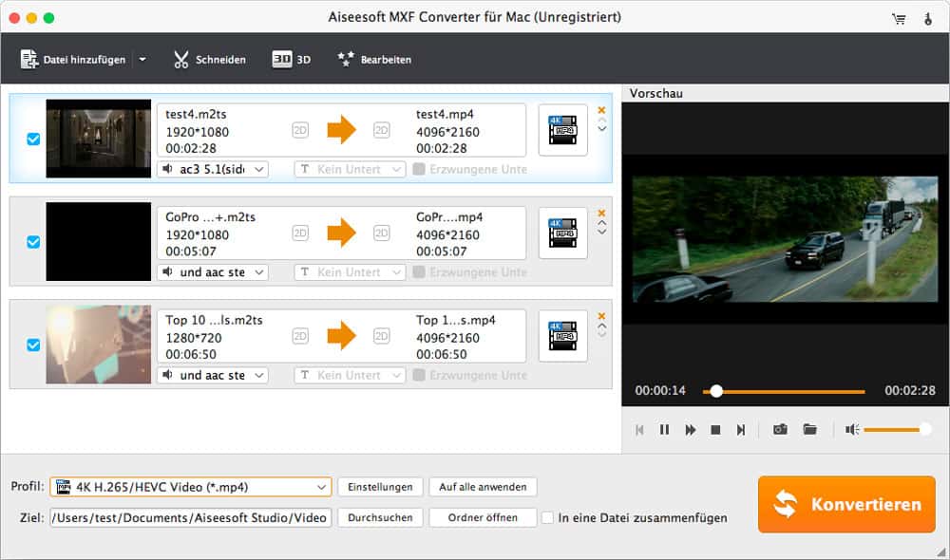Image resolution: width=950 pixels, height=560 pixels.
Task: Toggle Erzwungene Untertitel for test4.m2ts
Action: [x=419, y=170]
